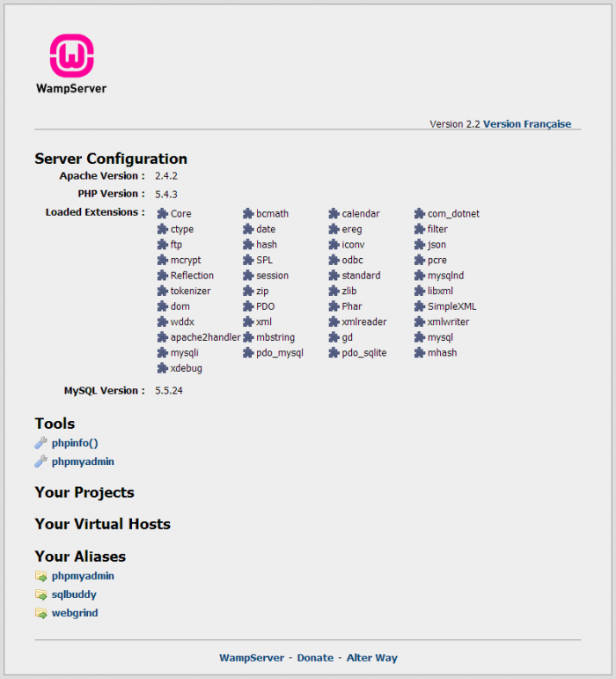
Task: Click the folder icon next to webgrind
Action: pos(40,613)
